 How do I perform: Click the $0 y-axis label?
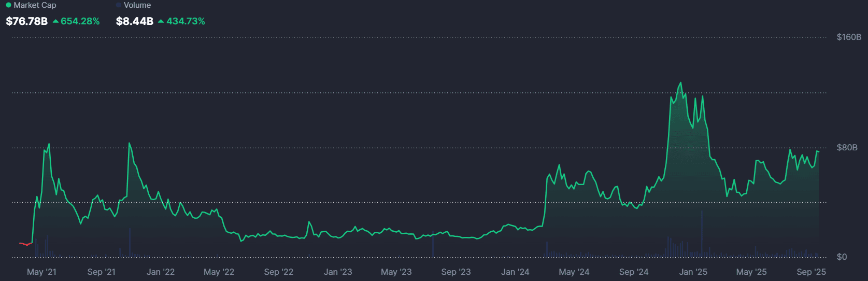[x=842, y=257]
